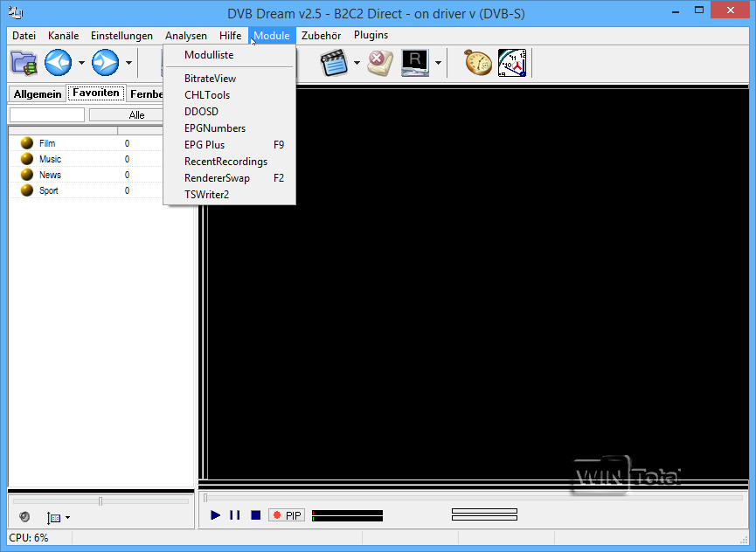Viewport: 756px width, 552px height.
Task: Adjust the left panel volume slider
Action: click(101, 501)
